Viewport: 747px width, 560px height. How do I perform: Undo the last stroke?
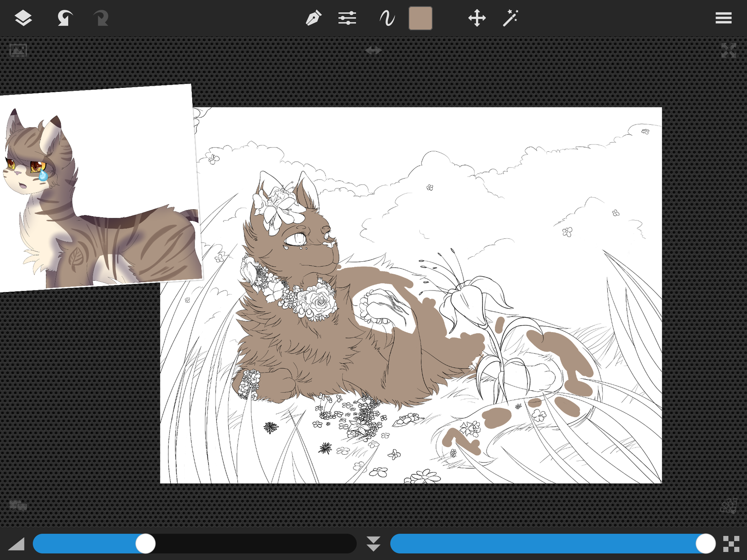64,18
